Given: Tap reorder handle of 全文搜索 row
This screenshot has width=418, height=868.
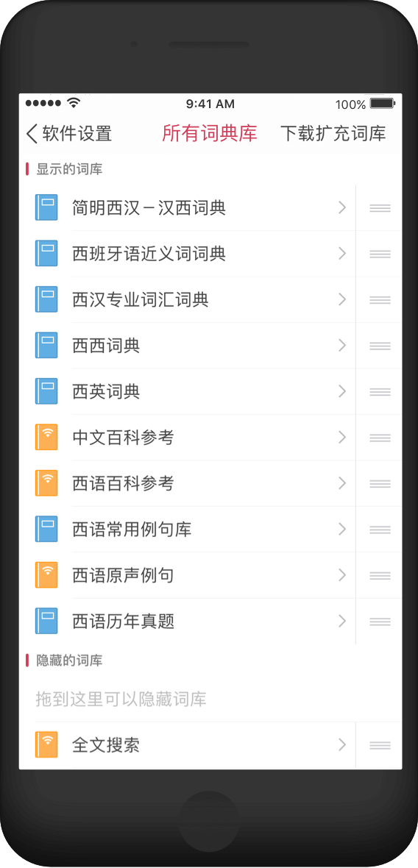Looking at the screenshot, I should [380, 745].
